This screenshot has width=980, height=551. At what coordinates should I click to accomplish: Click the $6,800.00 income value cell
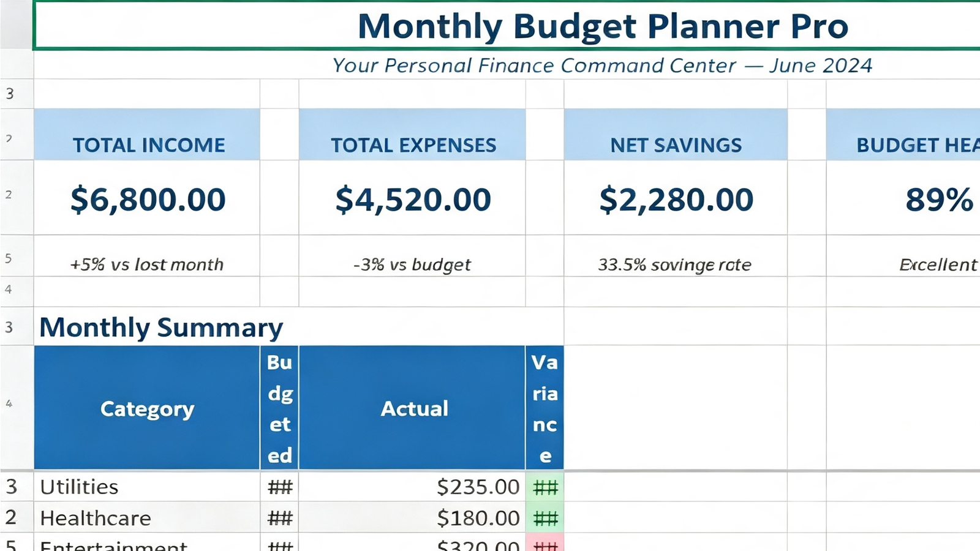pyautogui.click(x=147, y=198)
